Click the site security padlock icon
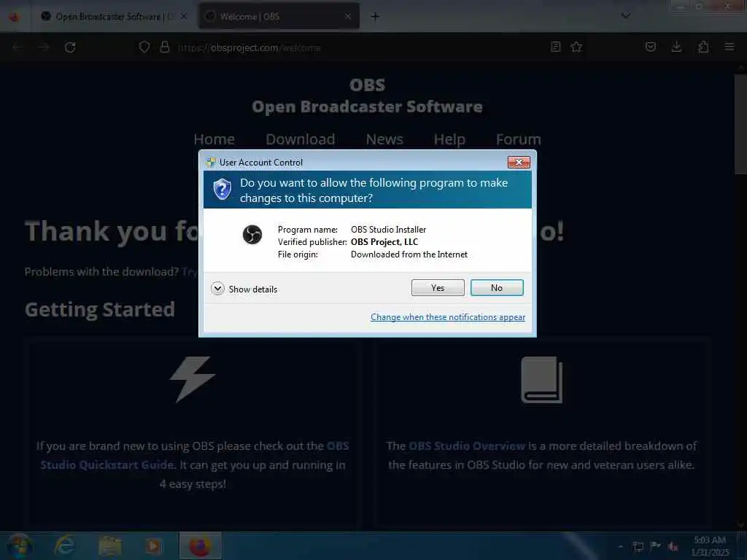Viewport: 747px width, 560px height. coord(165,47)
